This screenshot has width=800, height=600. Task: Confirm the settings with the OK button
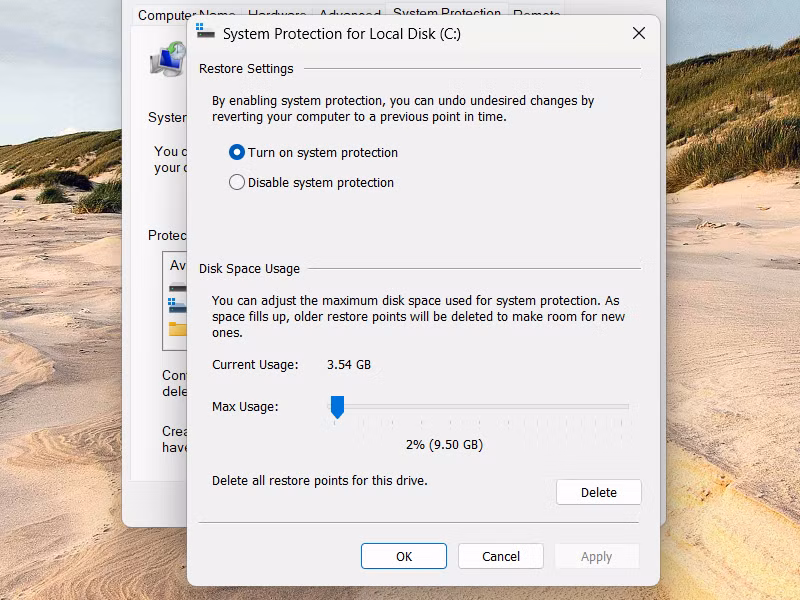[404, 557]
